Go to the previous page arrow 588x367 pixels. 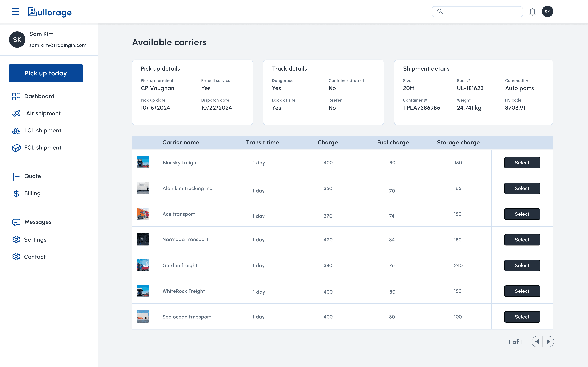click(x=537, y=342)
